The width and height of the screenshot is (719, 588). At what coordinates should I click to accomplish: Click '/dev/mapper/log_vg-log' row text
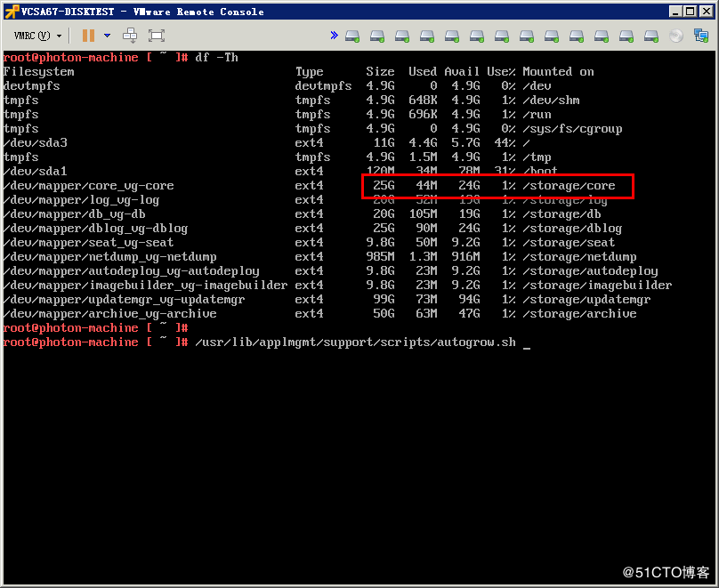point(81,200)
